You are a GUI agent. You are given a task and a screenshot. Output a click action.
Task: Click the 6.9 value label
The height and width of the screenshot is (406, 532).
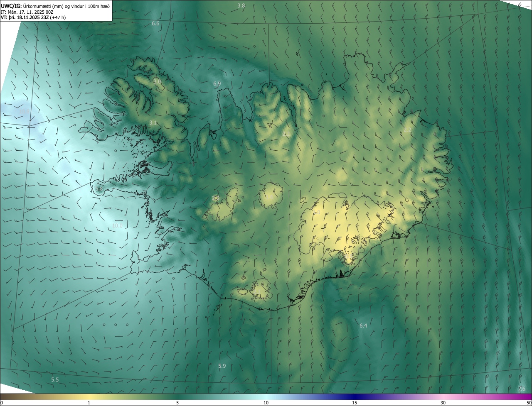[x=217, y=83]
